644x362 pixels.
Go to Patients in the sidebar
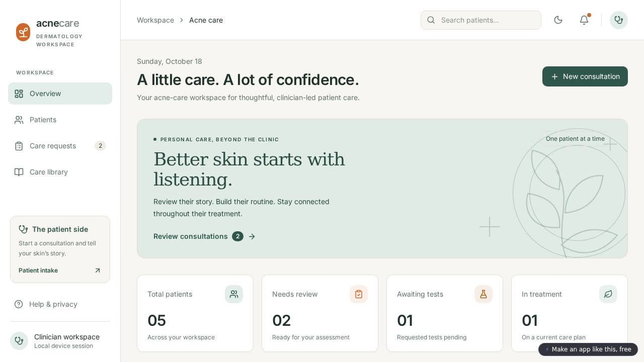coord(60,120)
